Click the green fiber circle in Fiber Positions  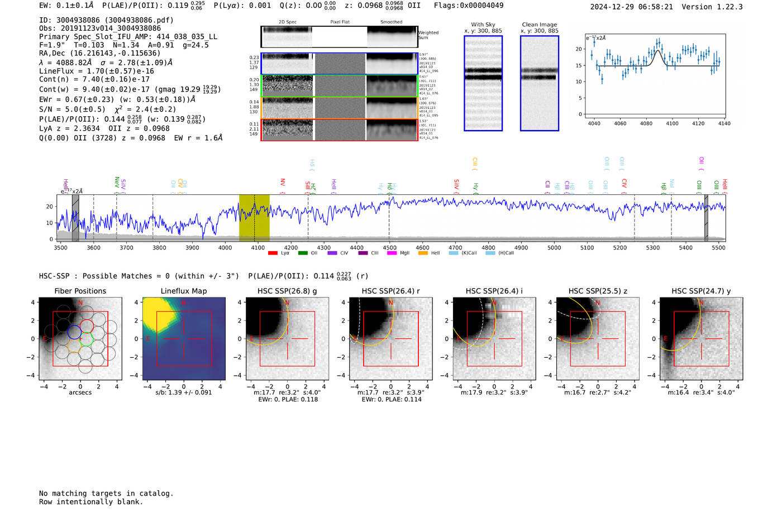86,339
